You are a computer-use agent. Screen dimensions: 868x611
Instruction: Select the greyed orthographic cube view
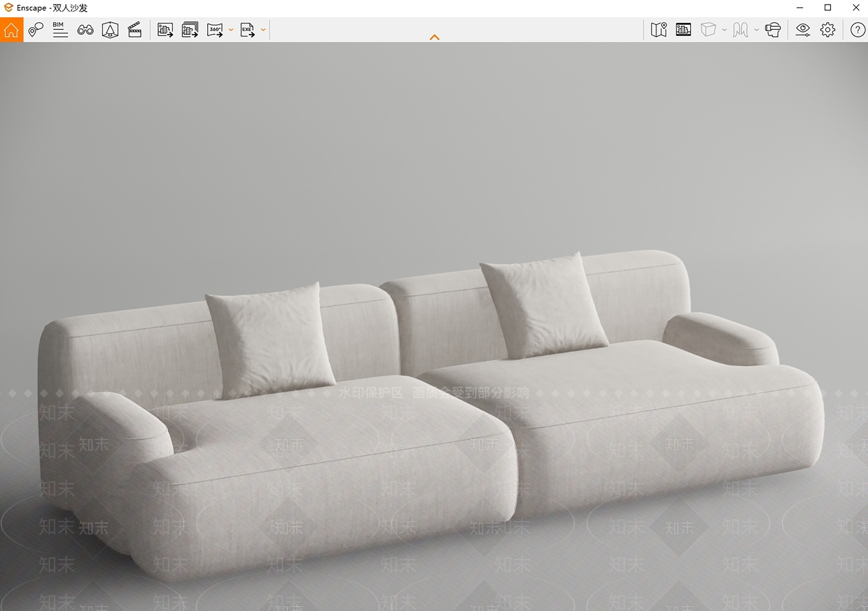point(709,30)
